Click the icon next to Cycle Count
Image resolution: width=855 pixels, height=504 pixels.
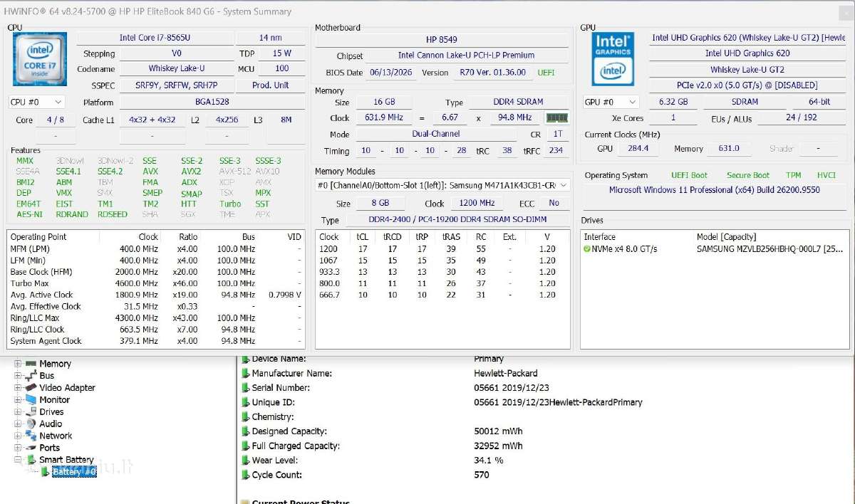coord(246,475)
